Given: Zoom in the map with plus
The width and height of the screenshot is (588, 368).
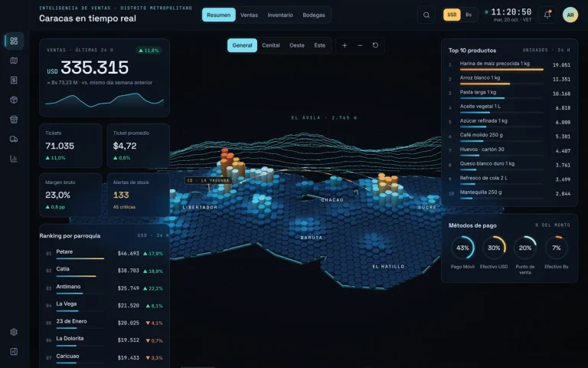Looking at the screenshot, I should (345, 45).
